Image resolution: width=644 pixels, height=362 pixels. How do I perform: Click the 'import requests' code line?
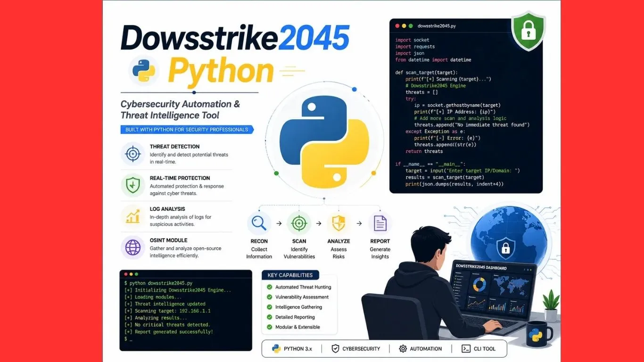click(415, 47)
